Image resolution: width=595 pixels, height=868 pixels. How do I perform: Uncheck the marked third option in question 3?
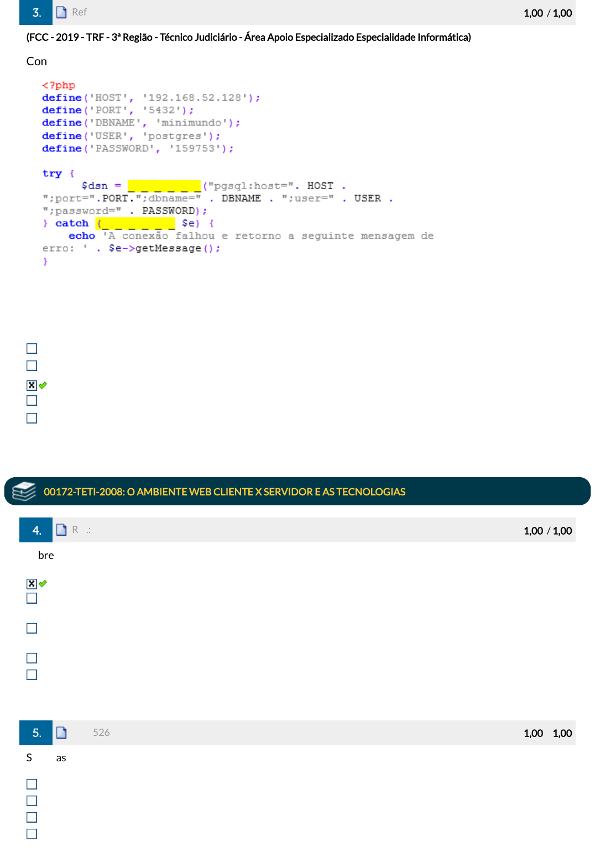coord(32,385)
